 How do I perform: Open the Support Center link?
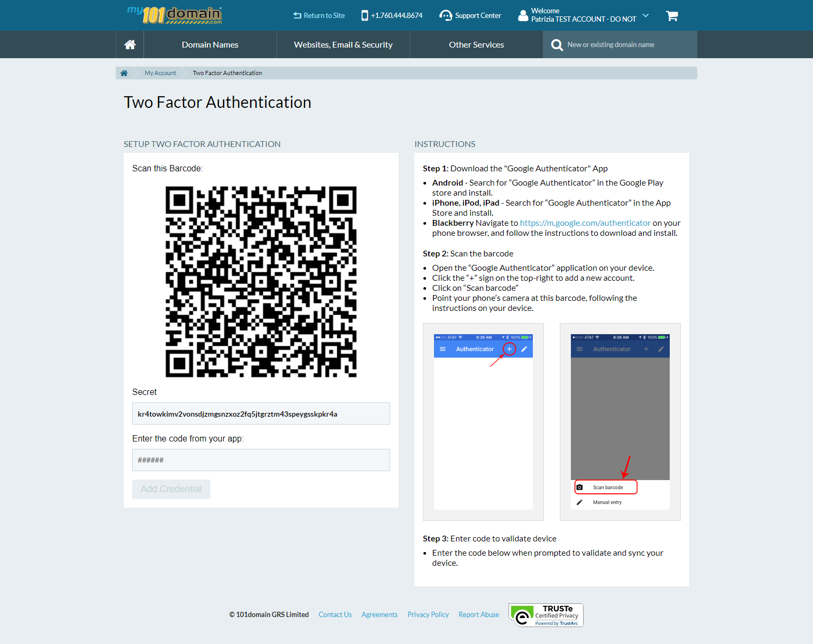pos(478,15)
